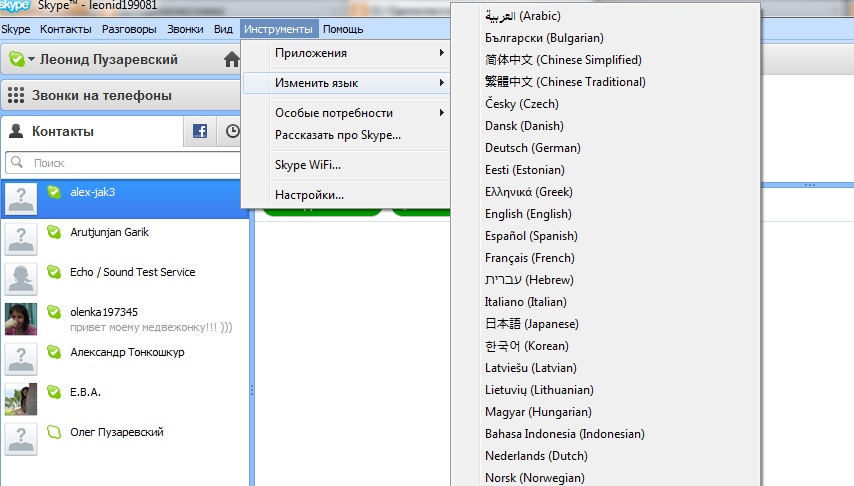
Task: Open the recent history clock tab
Action: coord(233,131)
